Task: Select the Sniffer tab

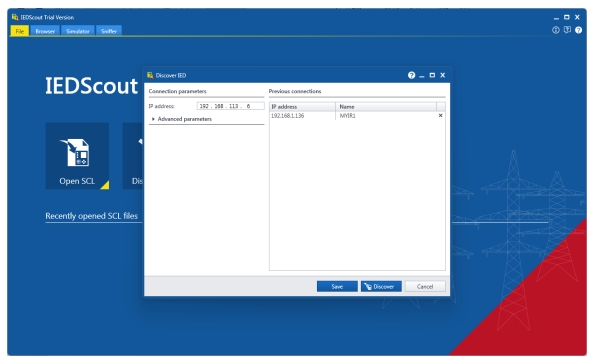Action: click(x=109, y=31)
